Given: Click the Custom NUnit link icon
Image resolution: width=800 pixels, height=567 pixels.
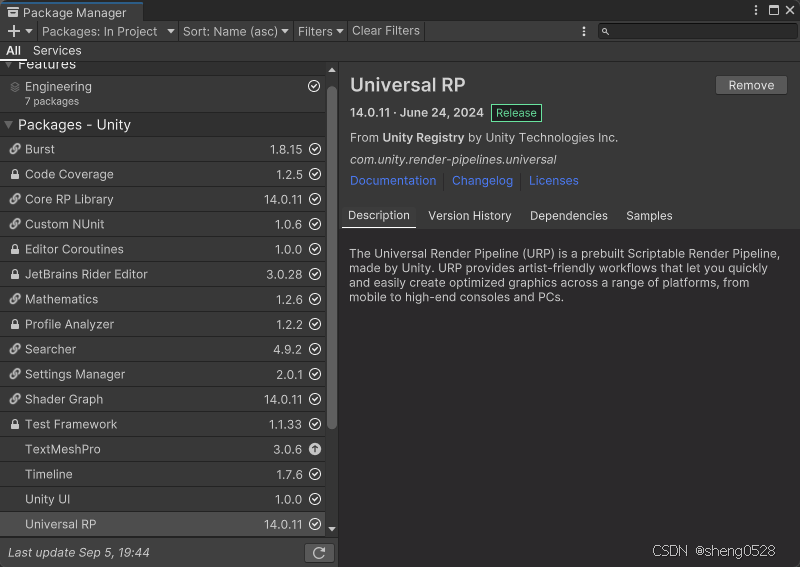Looking at the screenshot, I should pyautogui.click(x=15, y=224).
